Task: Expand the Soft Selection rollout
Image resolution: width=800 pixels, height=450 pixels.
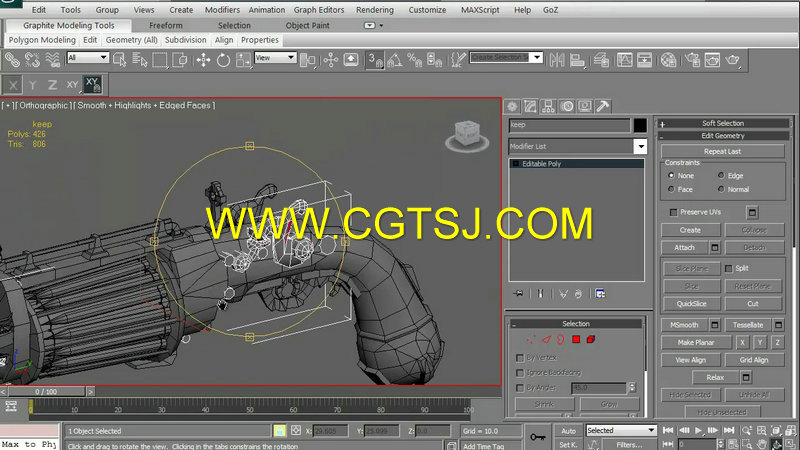Action: pyautogui.click(x=723, y=123)
